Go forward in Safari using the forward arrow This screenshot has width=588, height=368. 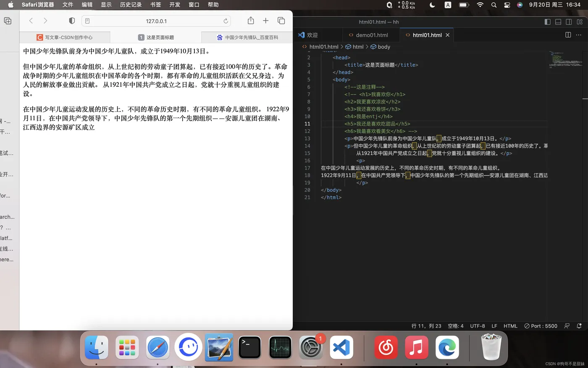click(x=45, y=21)
